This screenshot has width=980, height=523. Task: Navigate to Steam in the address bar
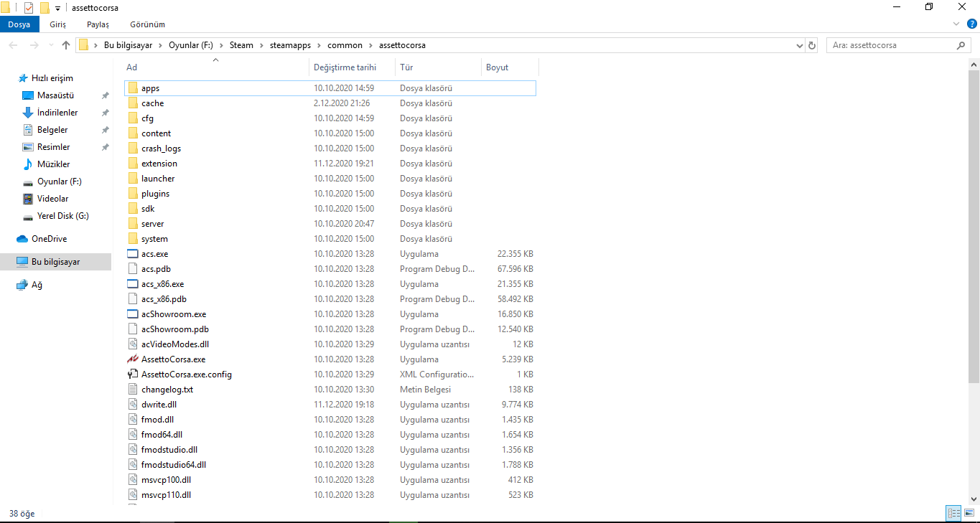[241, 45]
